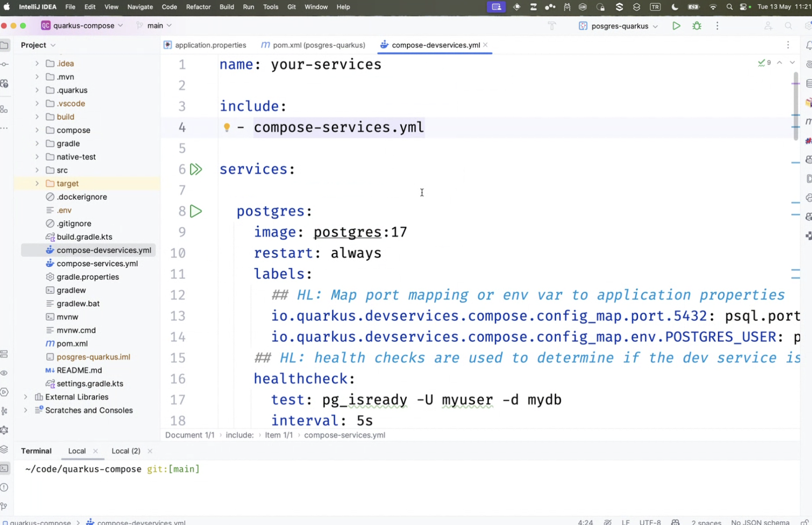This screenshot has width=812, height=525.
Task: Open the File menu
Action: click(x=70, y=7)
